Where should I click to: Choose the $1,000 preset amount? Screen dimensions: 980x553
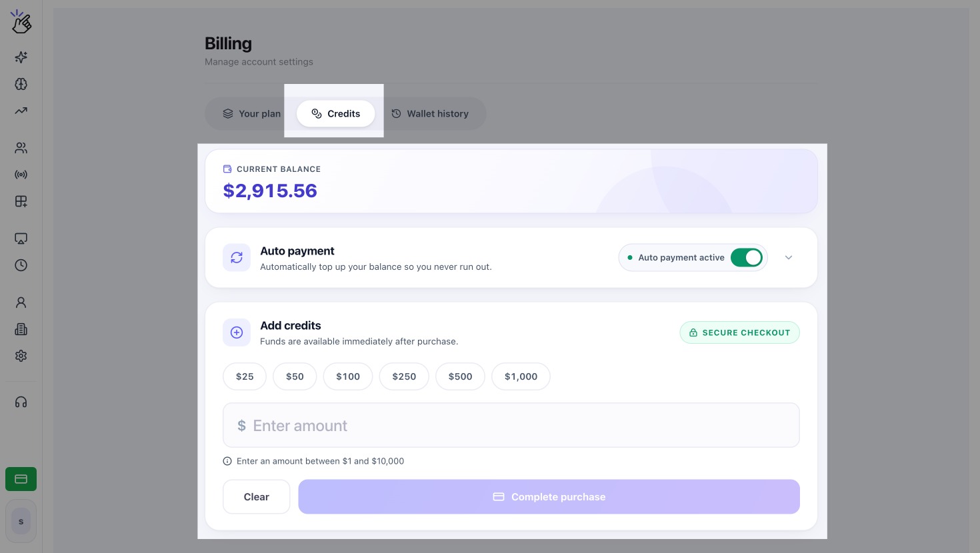click(521, 376)
